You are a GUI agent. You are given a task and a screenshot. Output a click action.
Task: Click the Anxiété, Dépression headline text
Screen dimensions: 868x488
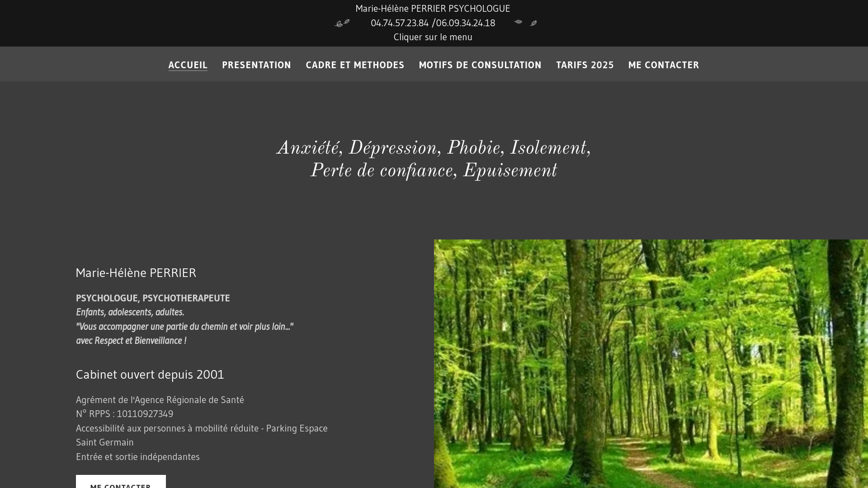[434, 158]
